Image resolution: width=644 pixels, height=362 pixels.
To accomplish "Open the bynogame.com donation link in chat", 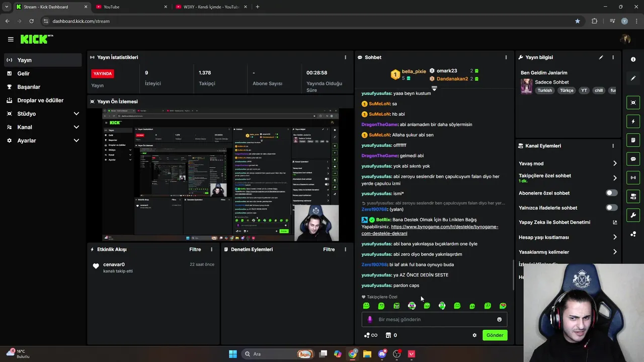I will click(x=430, y=230).
